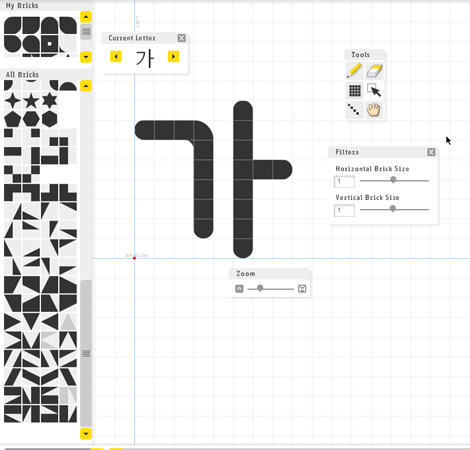Image resolution: width=470 pixels, height=450 pixels.
Task: Select the diagonal line tool
Action: [x=354, y=110]
